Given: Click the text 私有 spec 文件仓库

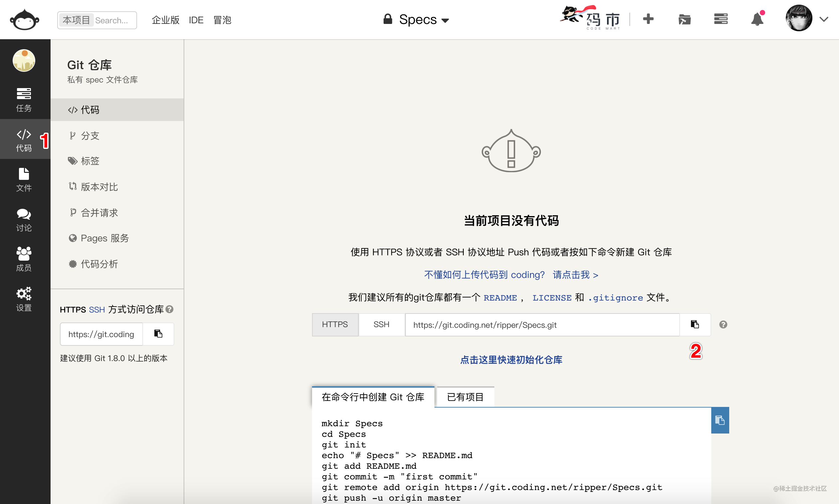Looking at the screenshot, I should click(x=102, y=80).
